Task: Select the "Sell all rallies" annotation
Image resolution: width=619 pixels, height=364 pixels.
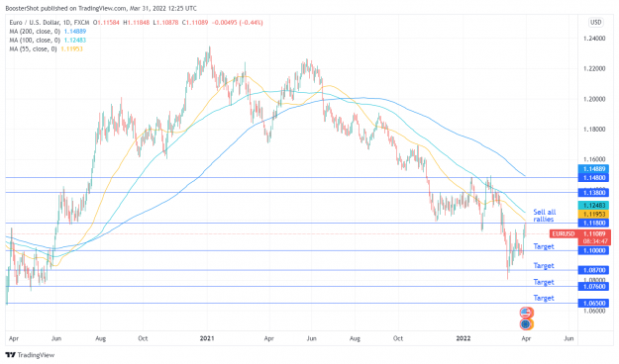Action: pyautogui.click(x=545, y=216)
